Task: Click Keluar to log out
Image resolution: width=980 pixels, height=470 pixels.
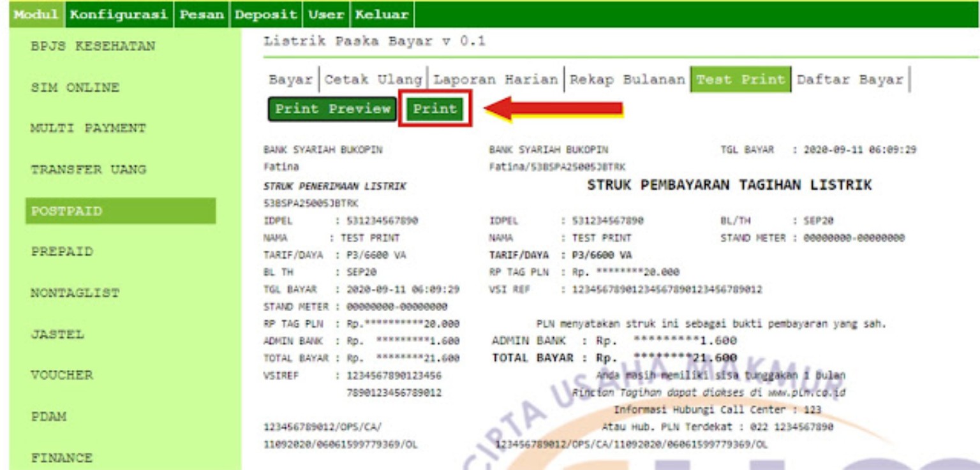Action: pyautogui.click(x=382, y=14)
